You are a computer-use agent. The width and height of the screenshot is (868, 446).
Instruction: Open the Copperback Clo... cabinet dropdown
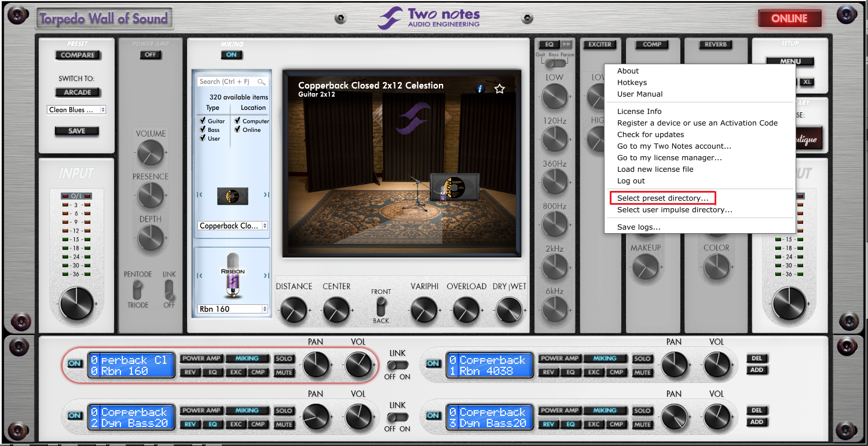click(233, 226)
